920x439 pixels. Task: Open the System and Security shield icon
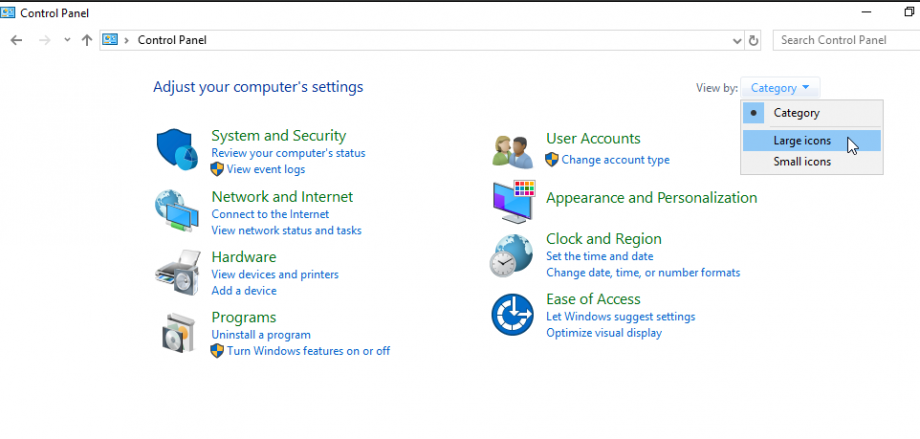[x=177, y=150]
